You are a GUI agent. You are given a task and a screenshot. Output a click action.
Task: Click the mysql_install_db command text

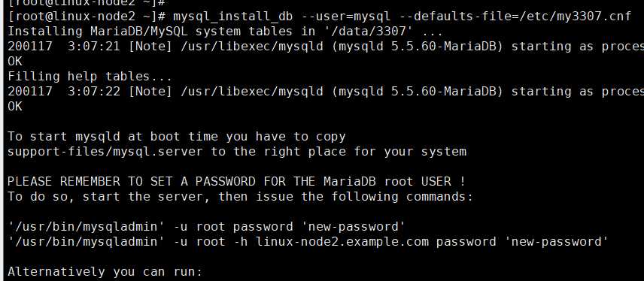233,17
